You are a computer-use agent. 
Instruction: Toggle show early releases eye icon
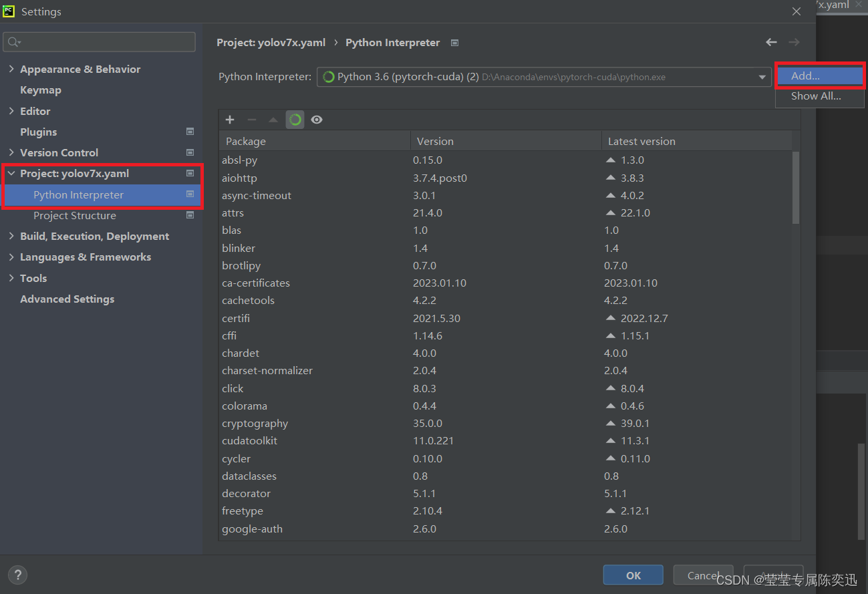317,120
